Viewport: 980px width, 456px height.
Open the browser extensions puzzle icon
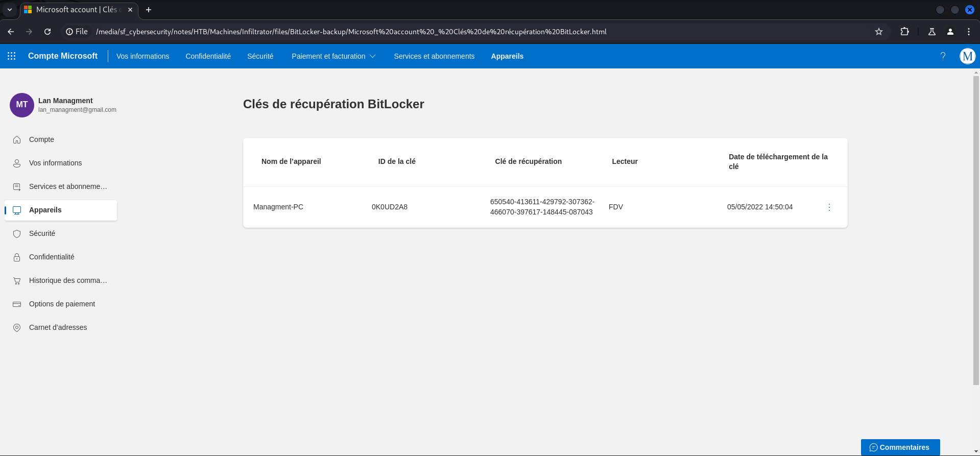point(904,32)
